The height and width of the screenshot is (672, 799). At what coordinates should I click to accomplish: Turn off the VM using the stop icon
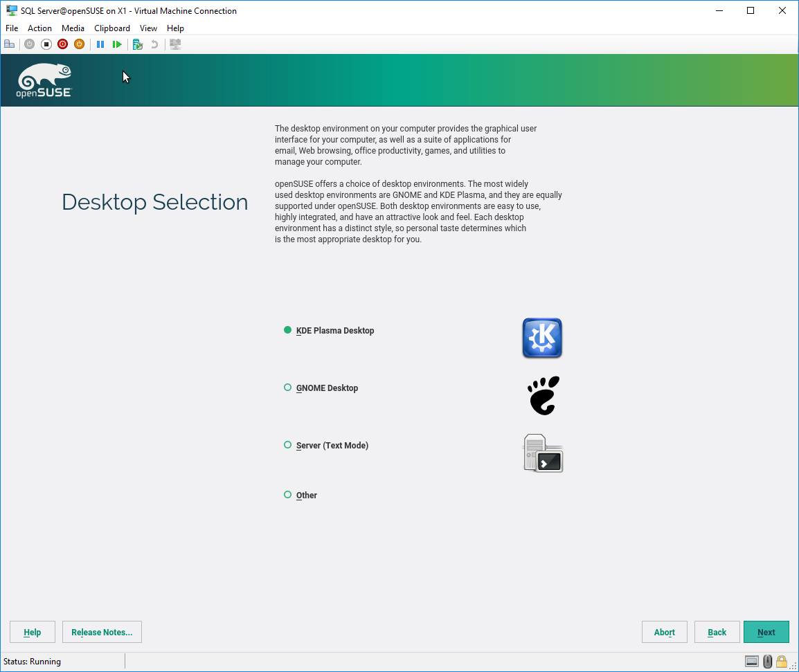pos(46,44)
